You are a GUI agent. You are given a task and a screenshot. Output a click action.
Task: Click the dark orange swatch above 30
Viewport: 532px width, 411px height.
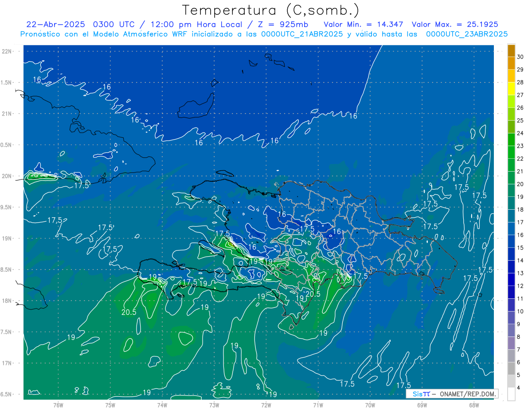coord(511,51)
